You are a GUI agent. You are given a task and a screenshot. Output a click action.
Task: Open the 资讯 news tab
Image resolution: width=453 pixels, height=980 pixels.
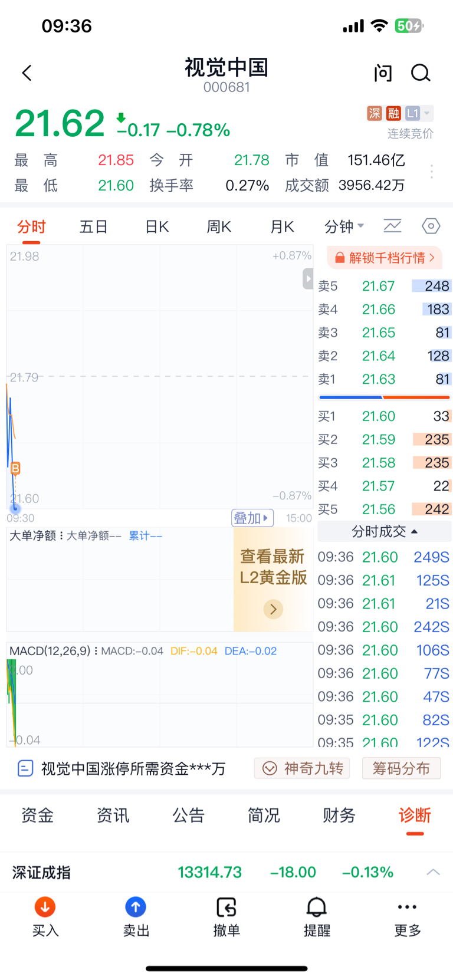[x=113, y=815]
